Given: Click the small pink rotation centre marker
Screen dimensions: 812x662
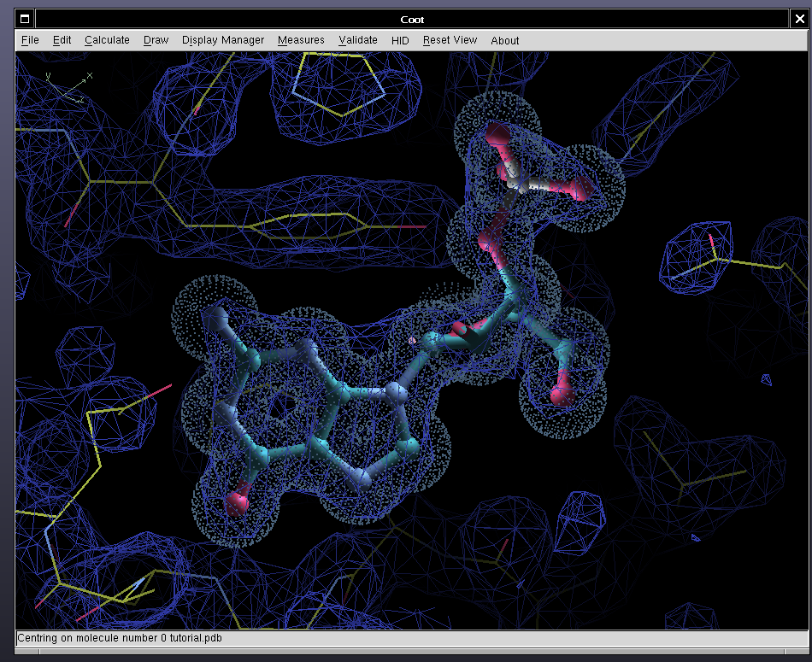Looking at the screenshot, I should [412, 340].
